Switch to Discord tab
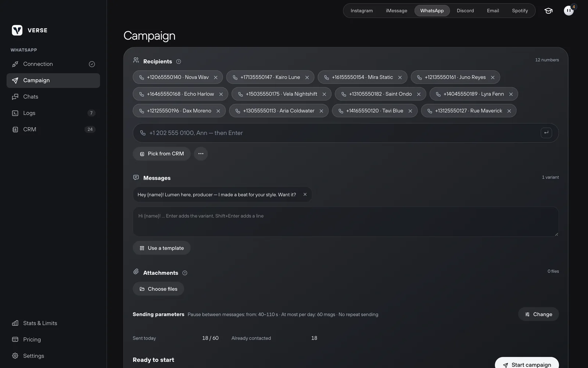This screenshot has width=588, height=368. point(465,11)
